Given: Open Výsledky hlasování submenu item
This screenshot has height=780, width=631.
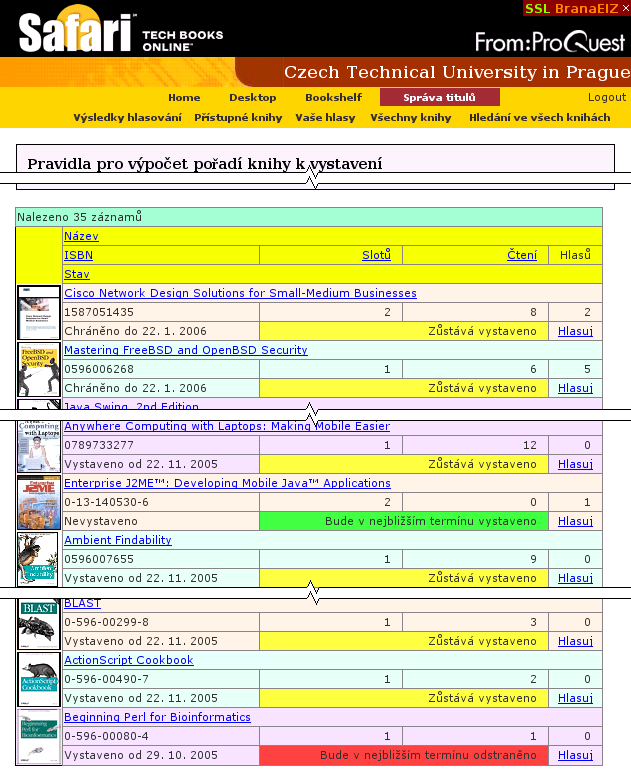Looking at the screenshot, I should click(127, 117).
